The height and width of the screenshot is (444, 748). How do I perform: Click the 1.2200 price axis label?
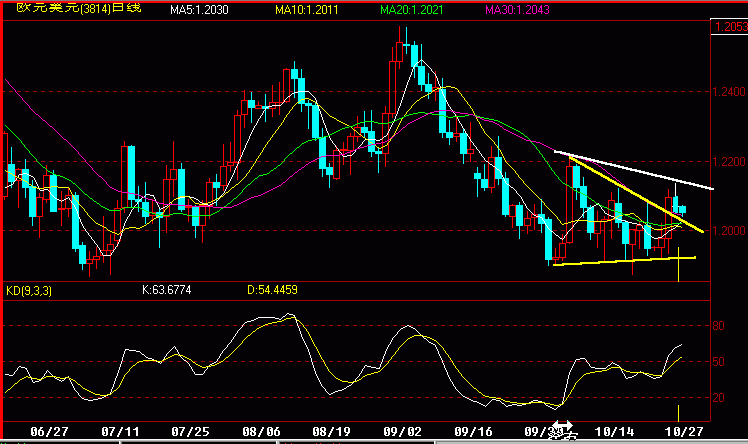pos(729,162)
